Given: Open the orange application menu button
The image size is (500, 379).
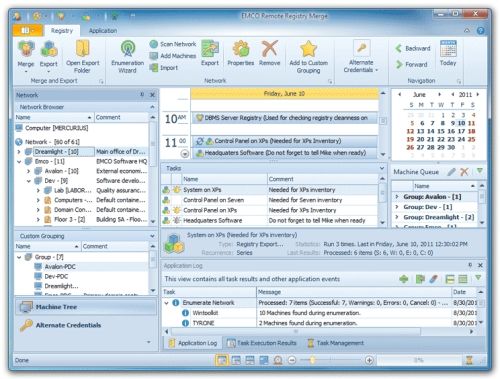Looking at the screenshot, I should [x=28, y=30].
